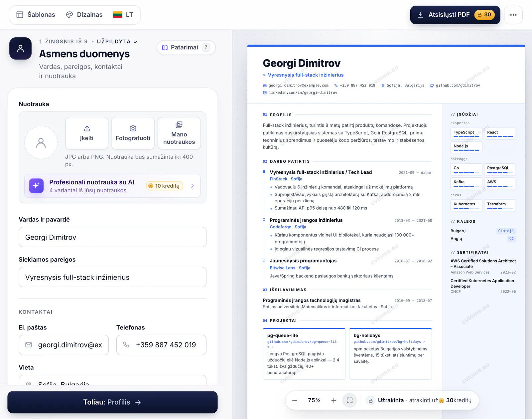Choose Mano nuotraukos gallery option
532x419 pixels.
pyautogui.click(x=179, y=133)
